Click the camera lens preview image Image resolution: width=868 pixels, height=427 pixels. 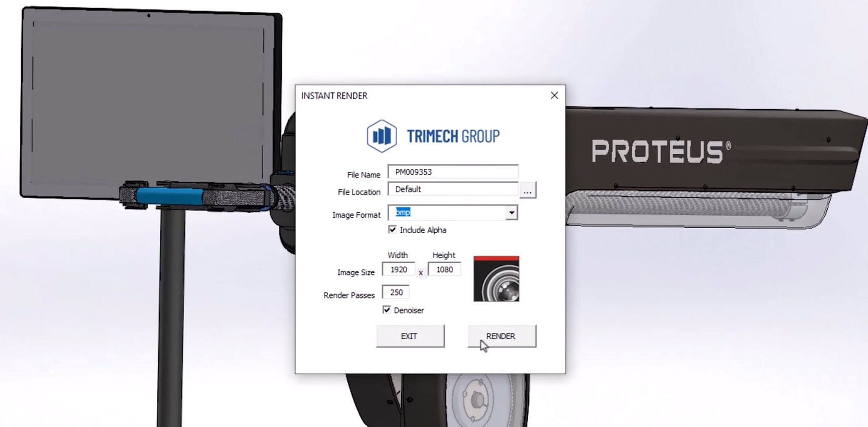(496, 279)
